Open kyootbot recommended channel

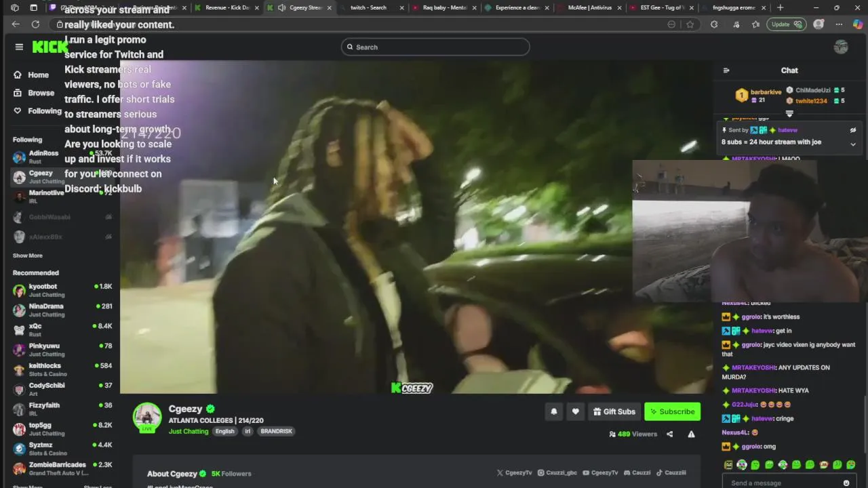(62, 290)
